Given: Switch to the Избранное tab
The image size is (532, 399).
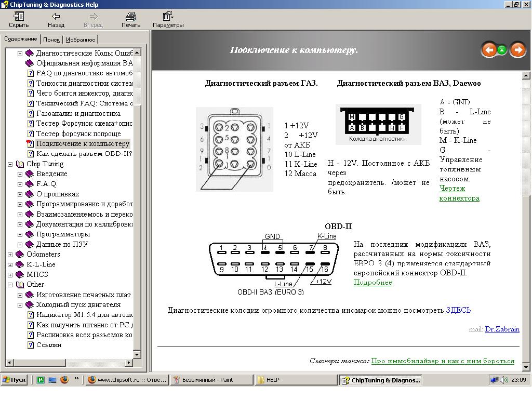Looking at the screenshot, I should click(81, 39).
